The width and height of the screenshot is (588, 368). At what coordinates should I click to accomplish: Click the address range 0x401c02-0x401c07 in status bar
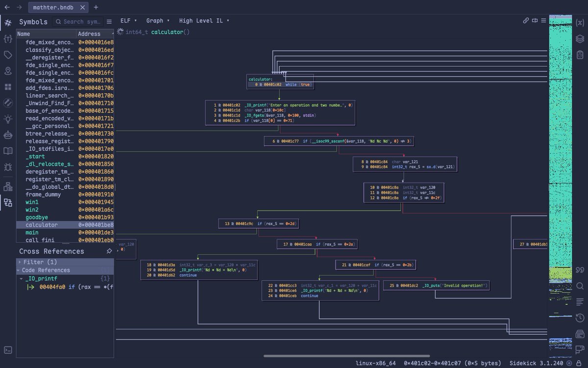(452, 363)
